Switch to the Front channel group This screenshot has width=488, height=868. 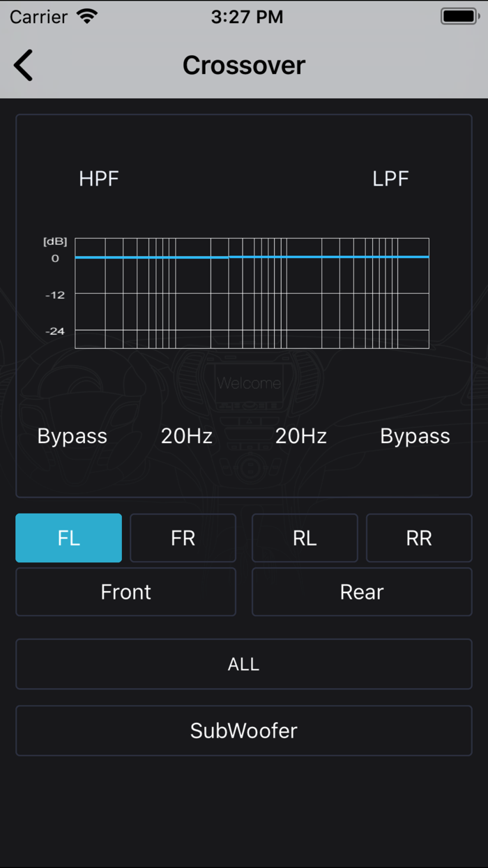(x=125, y=592)
